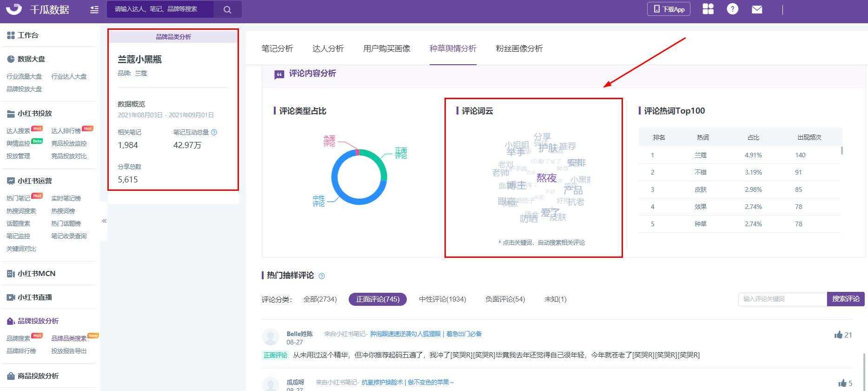Like Belle姓陈's comment thumbs-up

click(839, 335)
